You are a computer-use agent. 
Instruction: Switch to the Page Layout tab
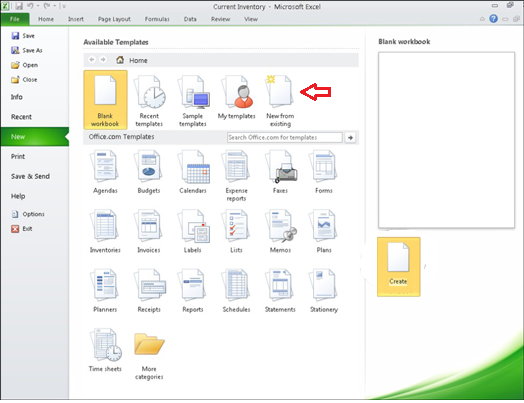pos(114,19)
